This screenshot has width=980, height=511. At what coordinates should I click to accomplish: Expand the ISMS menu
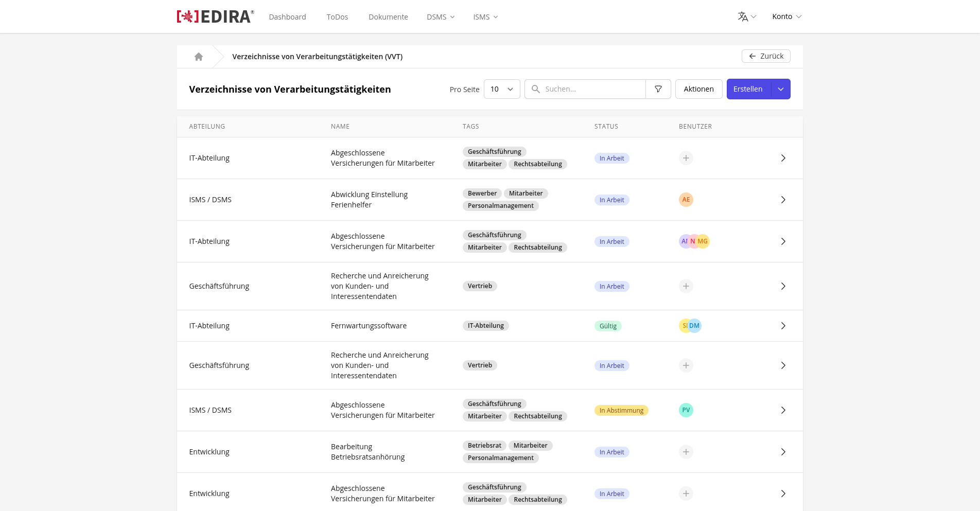click(x=485, y=17)
